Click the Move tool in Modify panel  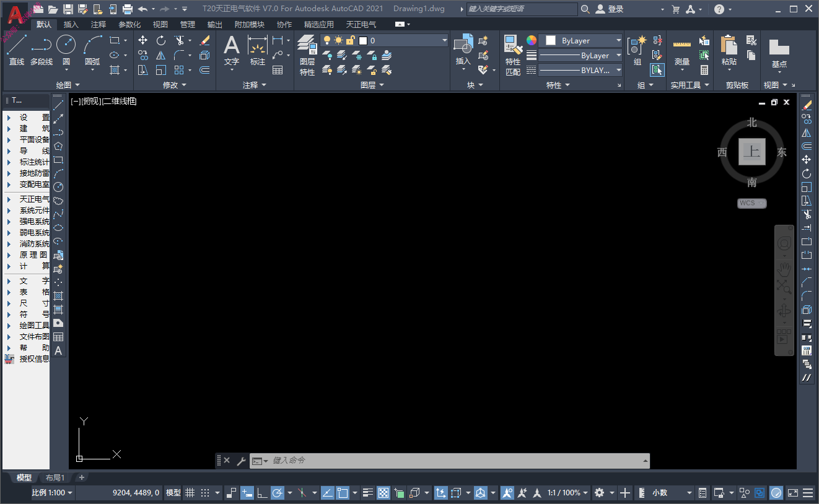143,40
